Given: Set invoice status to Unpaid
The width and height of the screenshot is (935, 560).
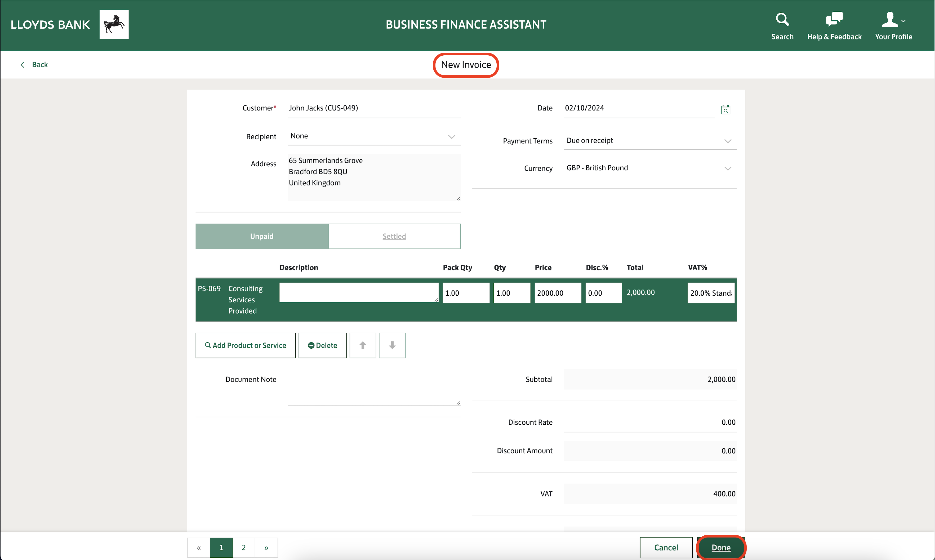Looking at the screenshot, I should pyautogui.click(x=262, y=236).
